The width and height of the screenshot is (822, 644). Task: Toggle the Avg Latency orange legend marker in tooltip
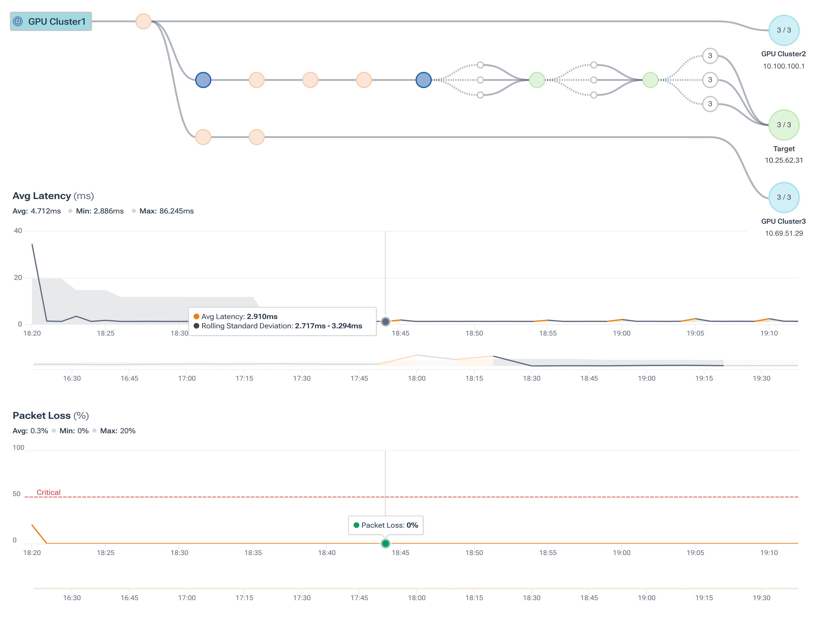[x=197, y=316]
